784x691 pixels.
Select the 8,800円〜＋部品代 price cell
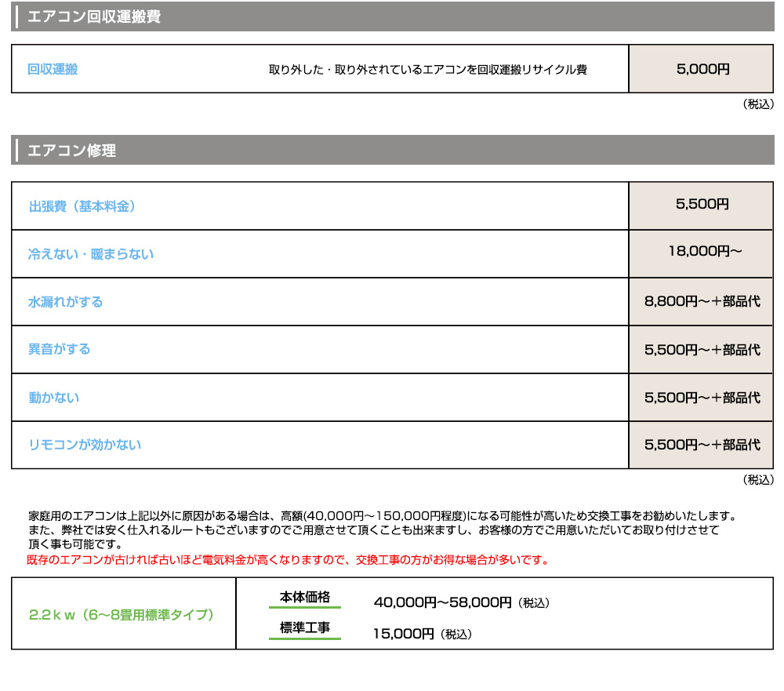pyautogui.click(x=700, y=302)
